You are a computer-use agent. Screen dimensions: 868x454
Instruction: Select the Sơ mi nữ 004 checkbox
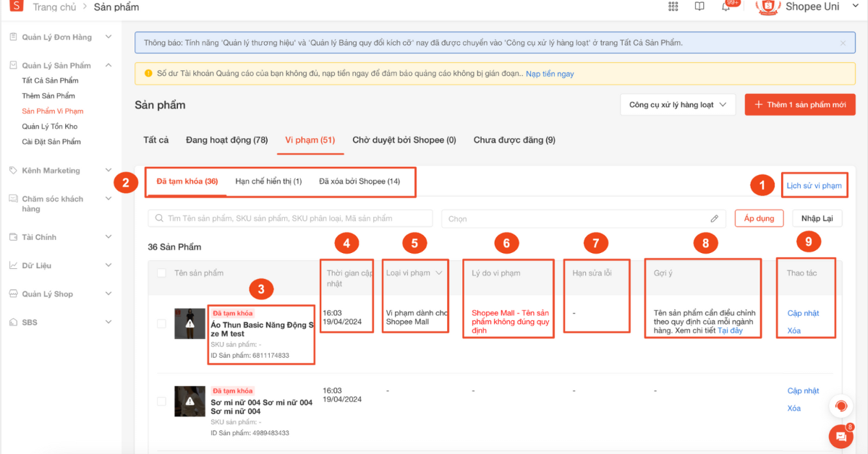(x=161, y=401)
